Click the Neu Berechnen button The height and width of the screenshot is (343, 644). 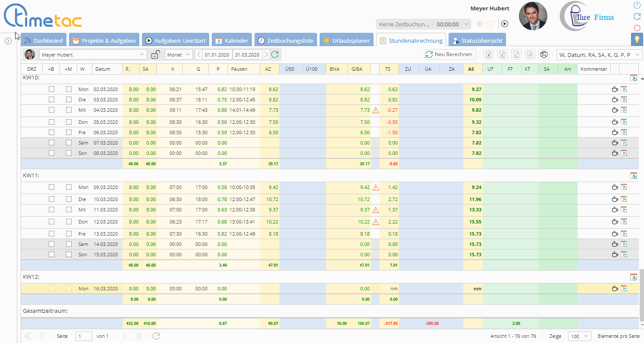pyautogui.click(x=450, y=54)
